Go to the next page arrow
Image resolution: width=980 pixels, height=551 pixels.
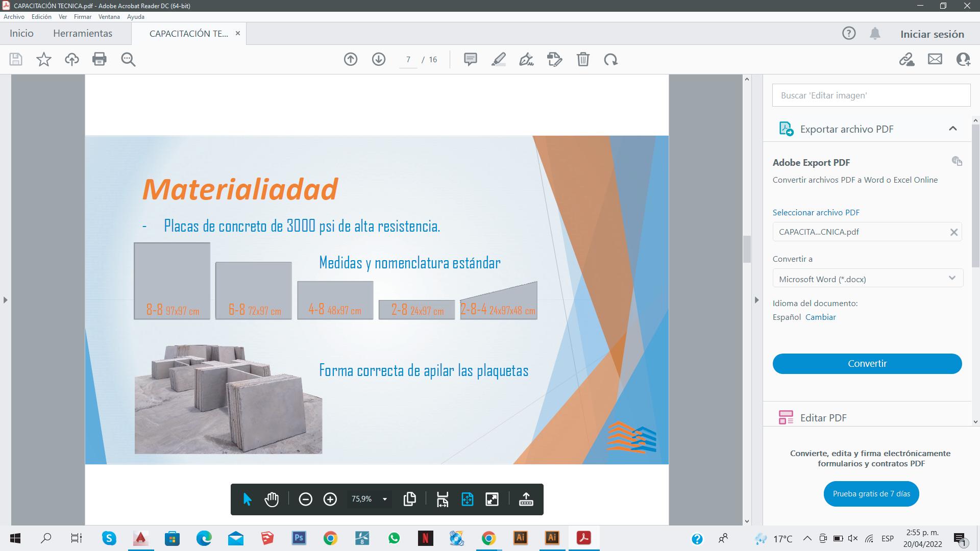coord(378,59)
